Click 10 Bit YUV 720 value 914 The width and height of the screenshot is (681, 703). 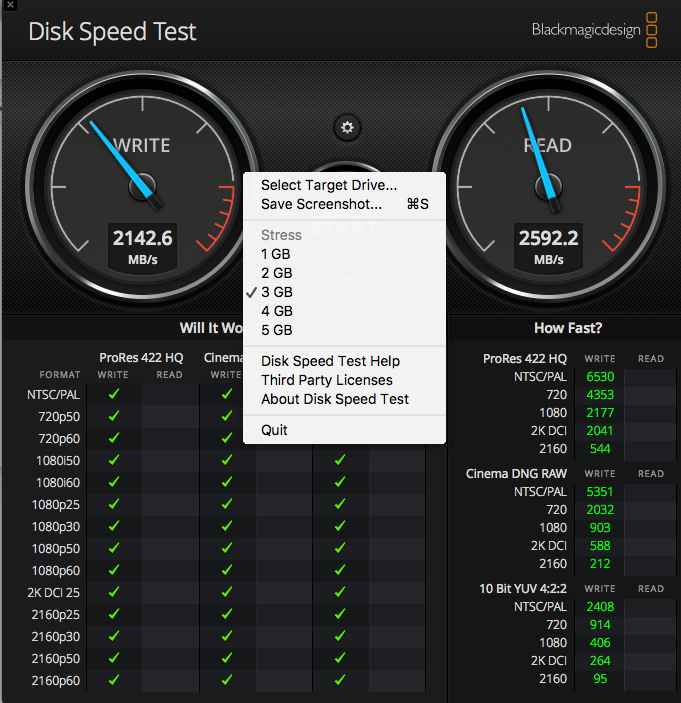pos(600,625)
